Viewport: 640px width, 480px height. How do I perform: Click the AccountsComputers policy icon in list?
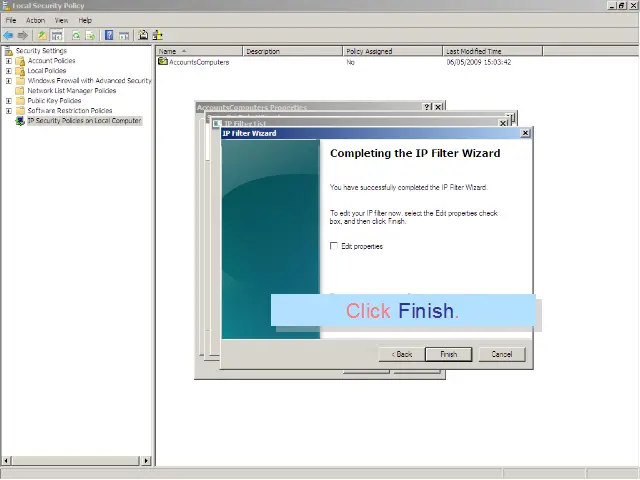(163, 62)
